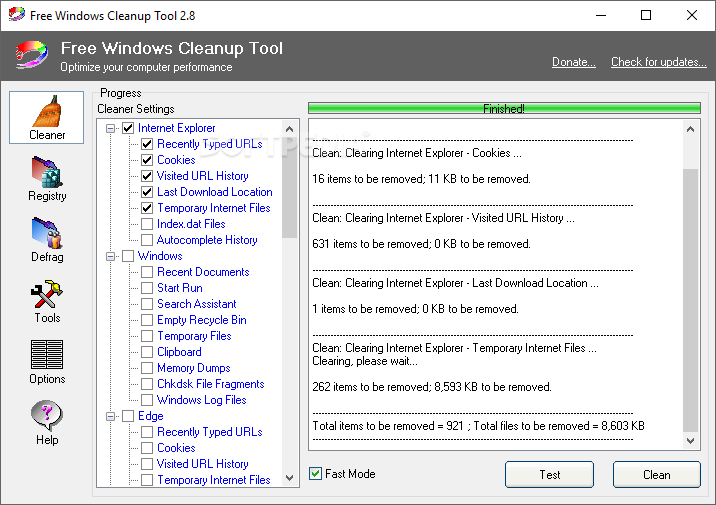
Task: Uncheck Internet Explorer Visited URL History
Action: point(147,176)
